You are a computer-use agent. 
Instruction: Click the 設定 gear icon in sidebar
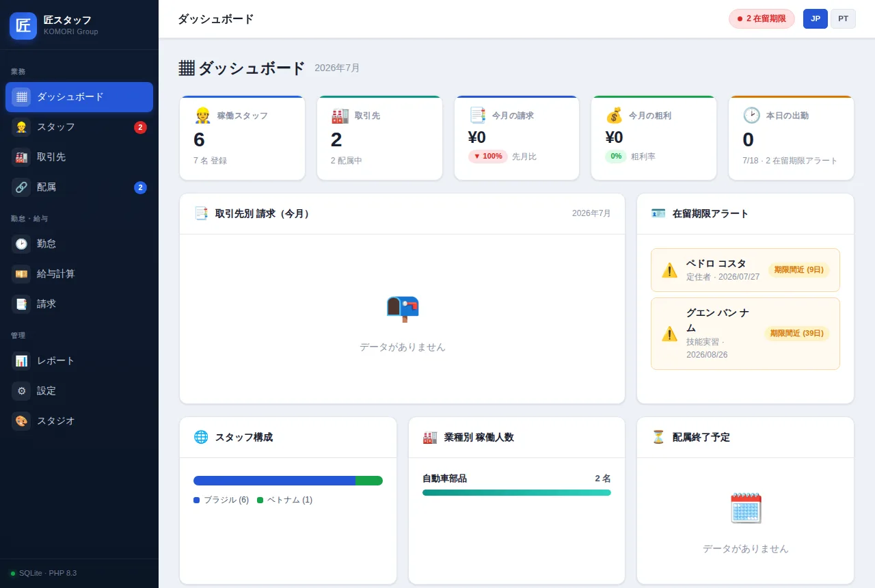pyautogui.click(x=21, y=391)
